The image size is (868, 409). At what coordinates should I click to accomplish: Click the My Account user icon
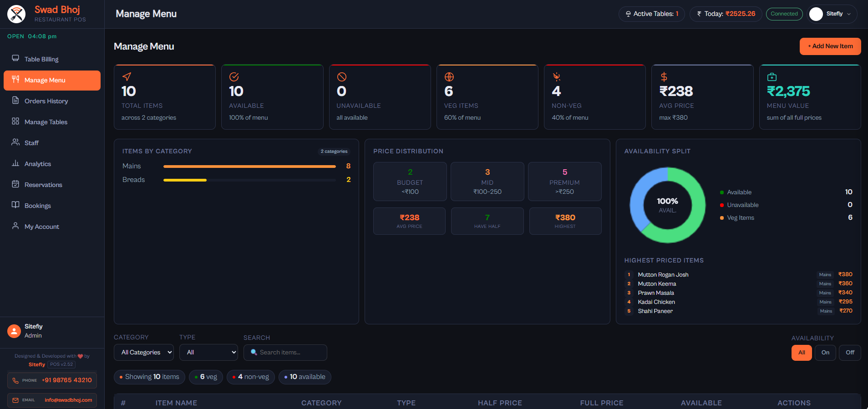(x=15, y=226)
